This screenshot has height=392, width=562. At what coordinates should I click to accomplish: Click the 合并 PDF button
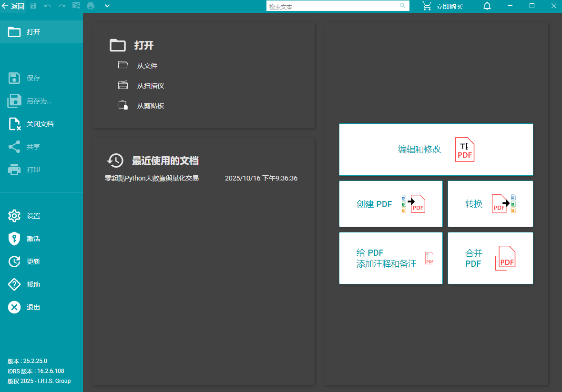coord(490,258)
